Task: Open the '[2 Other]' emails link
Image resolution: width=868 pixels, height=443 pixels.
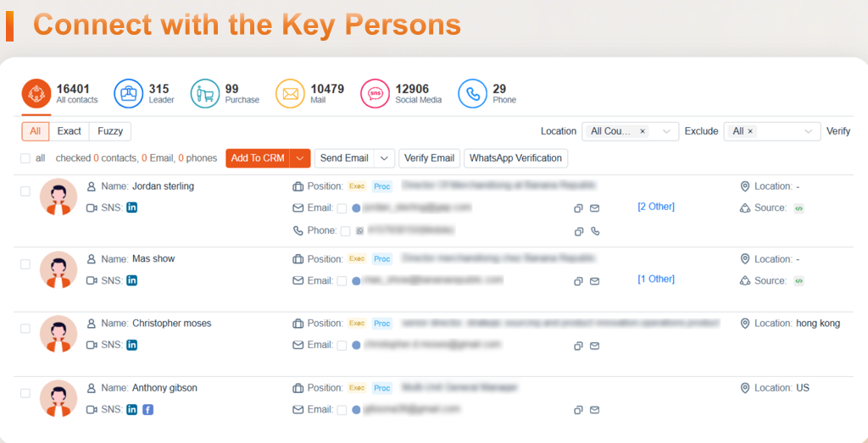Action: [656, 207]
